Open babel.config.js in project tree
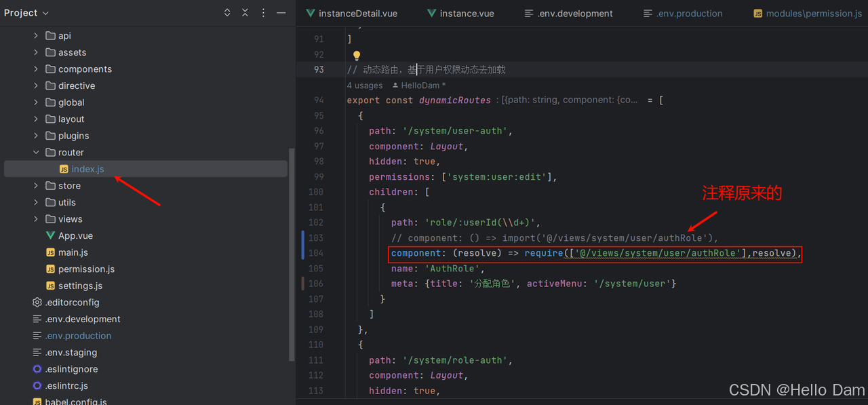868x405 pixels. click(x=76, y=401)
